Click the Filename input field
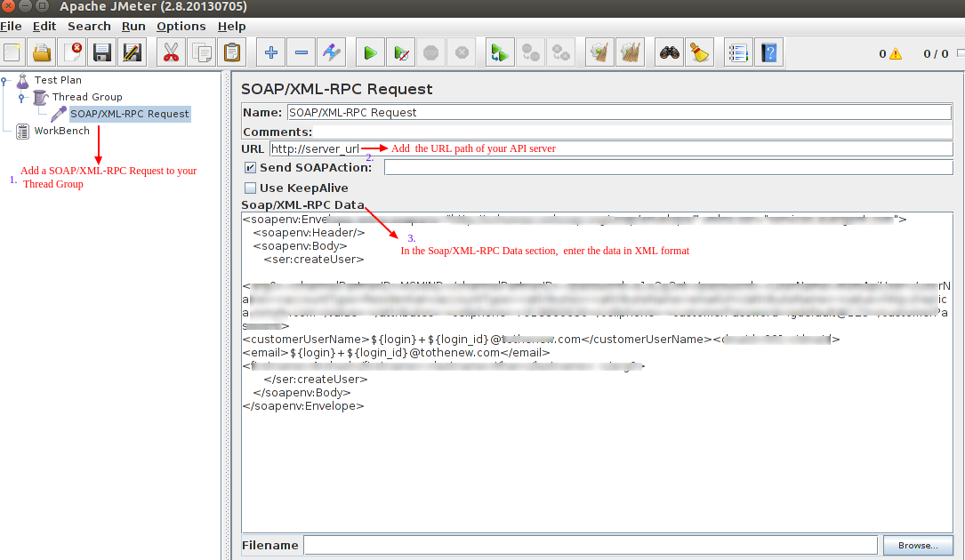 591,545
